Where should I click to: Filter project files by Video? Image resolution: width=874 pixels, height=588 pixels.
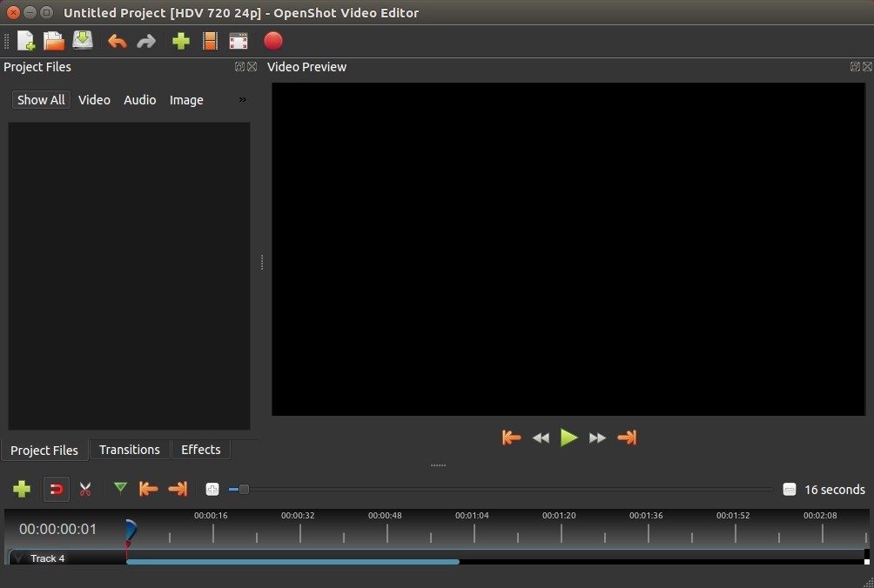pyautogui.click(x=94, y=100)
